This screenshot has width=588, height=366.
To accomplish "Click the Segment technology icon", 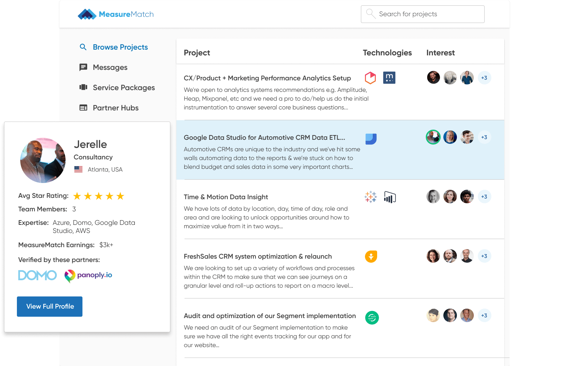I will coord(372,318).
